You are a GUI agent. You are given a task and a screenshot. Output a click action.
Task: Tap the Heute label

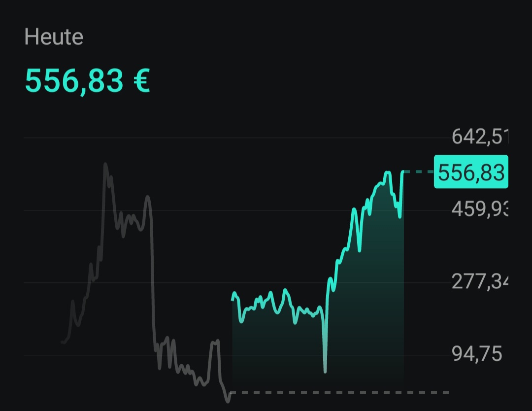point(54,36)
